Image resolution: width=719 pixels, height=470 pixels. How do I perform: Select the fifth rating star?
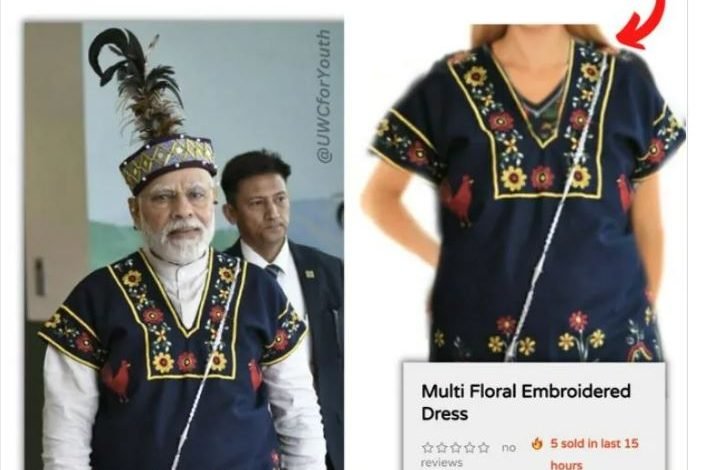point(483,447)
